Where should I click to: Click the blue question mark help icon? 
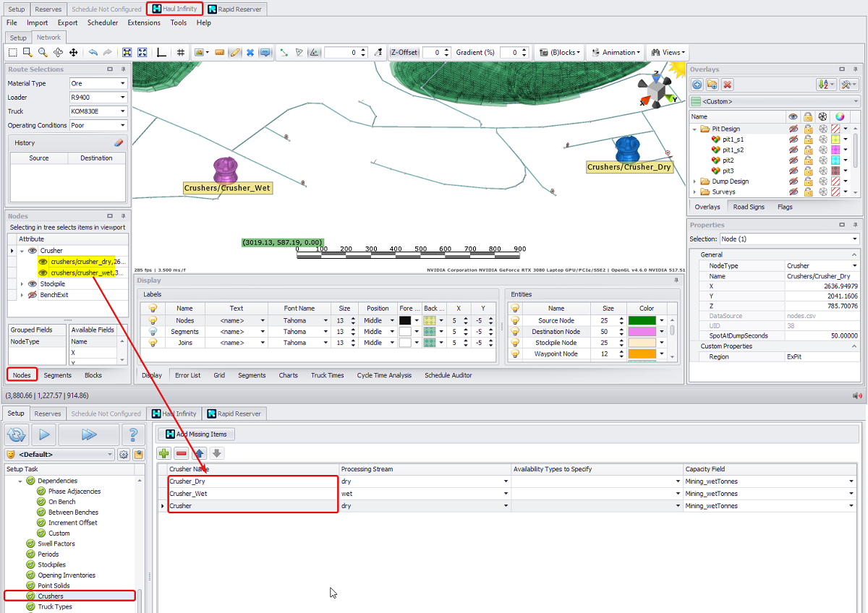click(x=132, y=434)
